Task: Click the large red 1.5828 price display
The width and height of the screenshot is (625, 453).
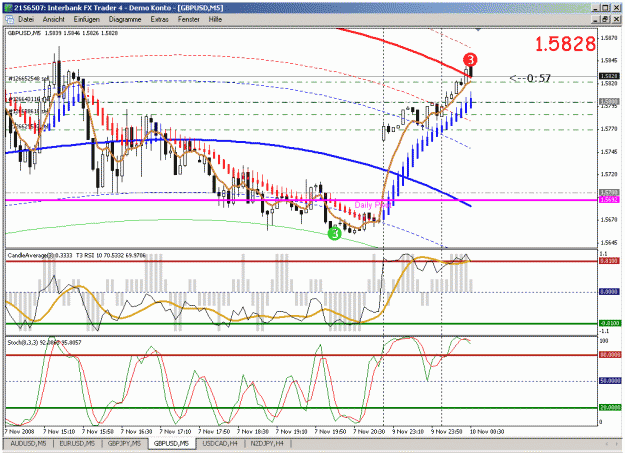Action: [x=565, y=43]
